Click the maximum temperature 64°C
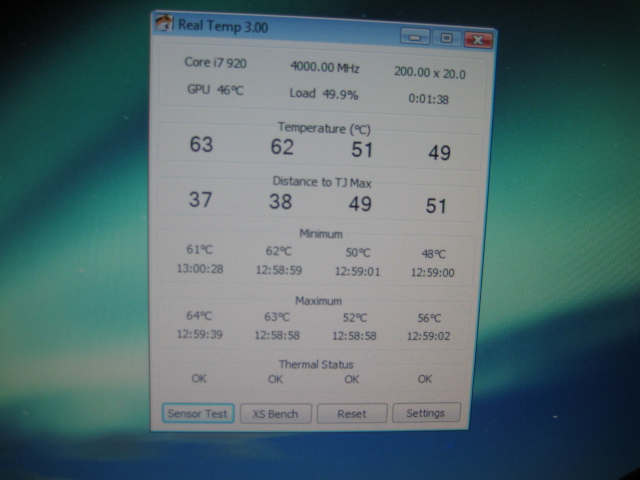The image size is (640, 480). (x=199, y=316)
